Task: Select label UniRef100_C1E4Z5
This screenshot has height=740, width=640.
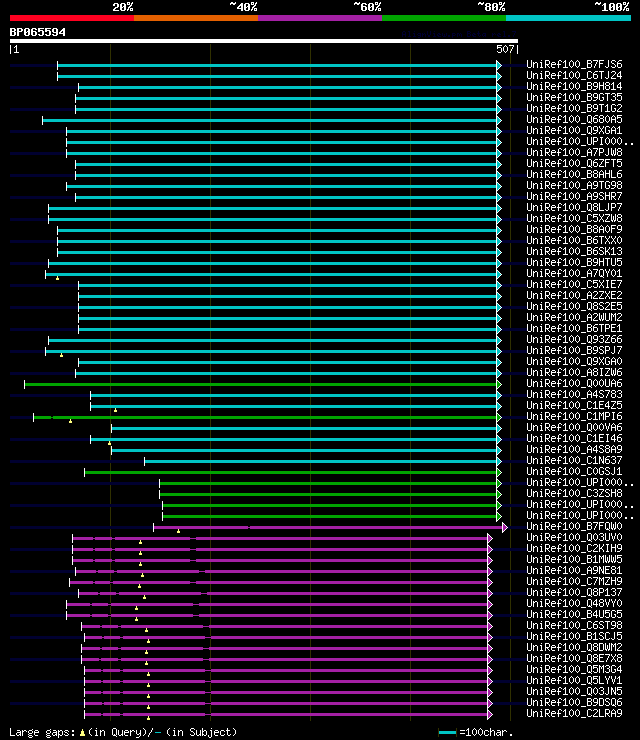Action: [574, 405]
